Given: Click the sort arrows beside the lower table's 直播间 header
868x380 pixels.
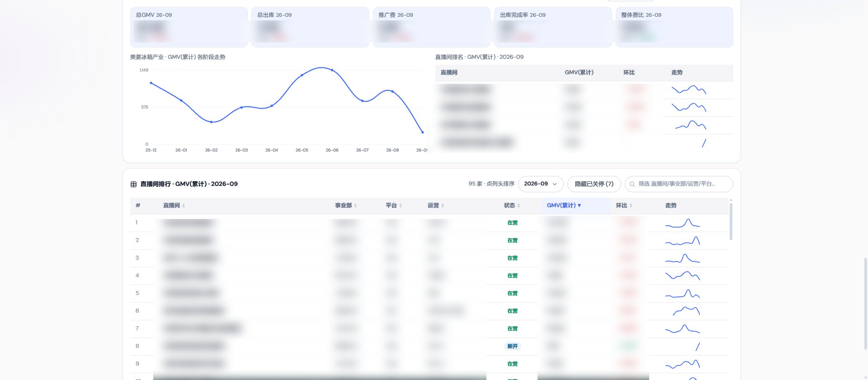Looking at the screenshot, I should pyautogui.click(x=184, y=206).
